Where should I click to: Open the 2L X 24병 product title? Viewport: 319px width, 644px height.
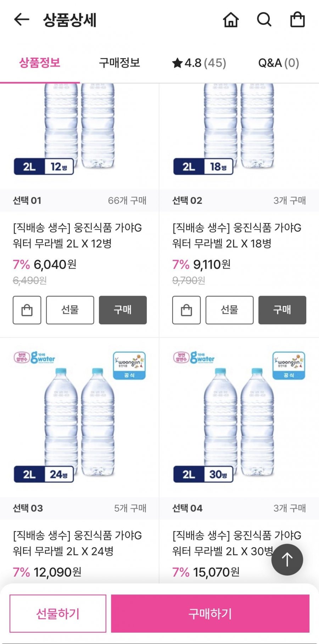[x=77, y=543]
